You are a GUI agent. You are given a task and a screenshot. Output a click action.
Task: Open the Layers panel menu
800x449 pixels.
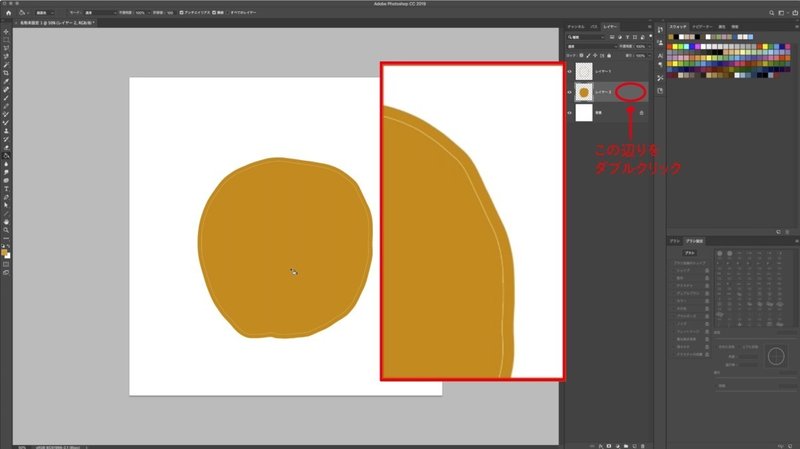coord(649,27)
